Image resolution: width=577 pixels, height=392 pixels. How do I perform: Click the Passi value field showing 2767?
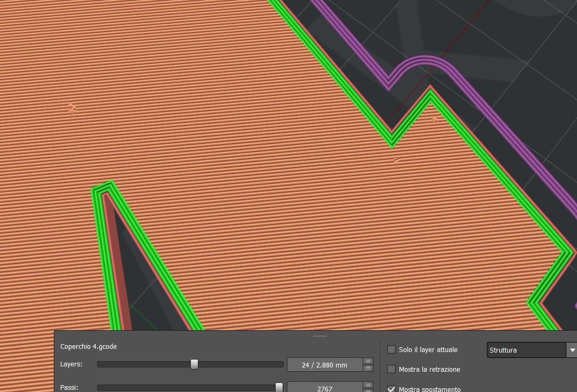(324, 389)
